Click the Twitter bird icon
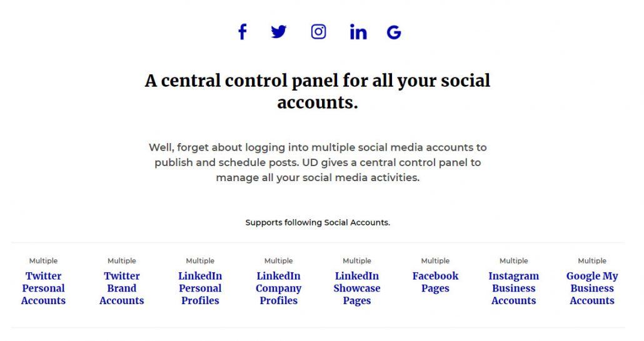Screen dimensions: 644x341 pos(279,32)
